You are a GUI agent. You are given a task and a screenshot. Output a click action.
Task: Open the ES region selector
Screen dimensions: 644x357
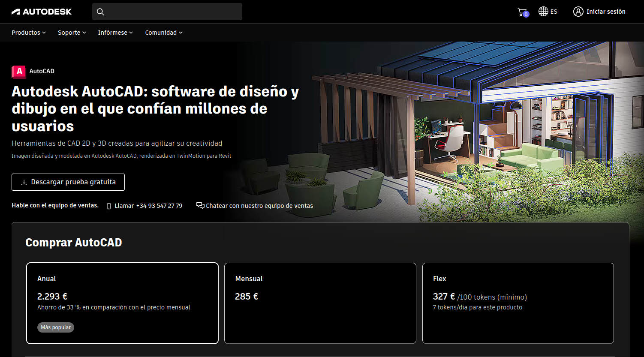[x=553, y=12]
